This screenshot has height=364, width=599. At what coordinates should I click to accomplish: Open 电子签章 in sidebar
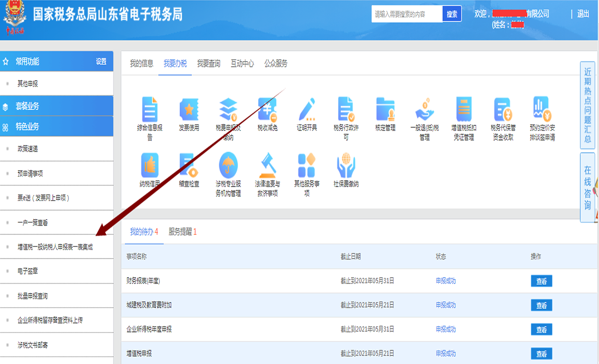coord(27,271)
